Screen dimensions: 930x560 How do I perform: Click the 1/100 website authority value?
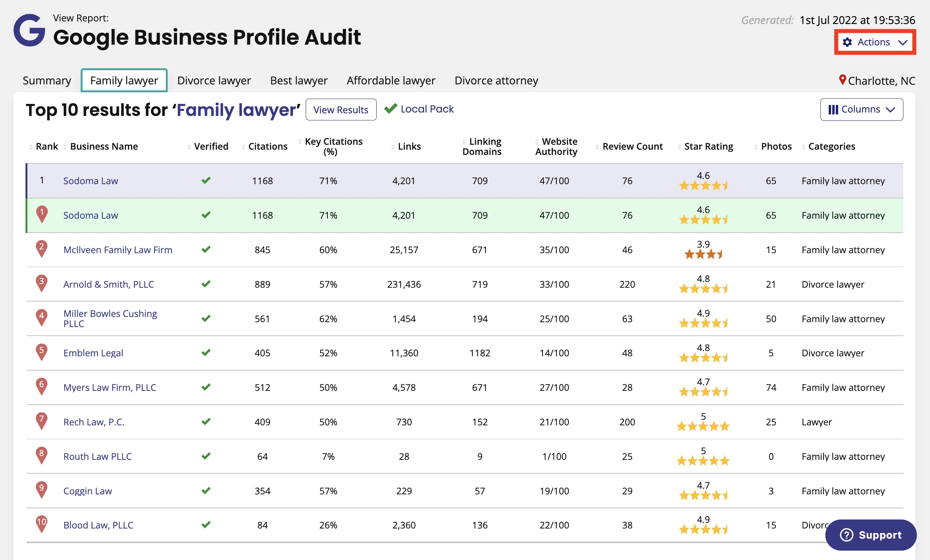click(554, 456)
